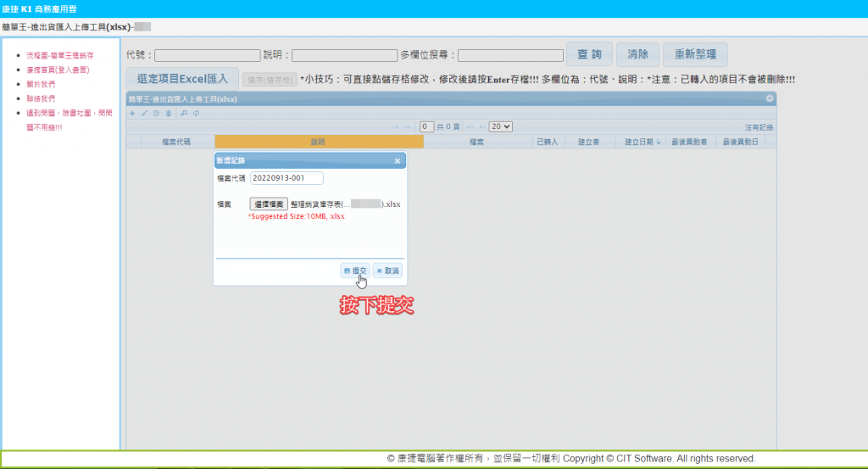This screenshot has height=469, width=868.
Task: Click the refresh icon in grid toolbar
Action: click(196, 113)
